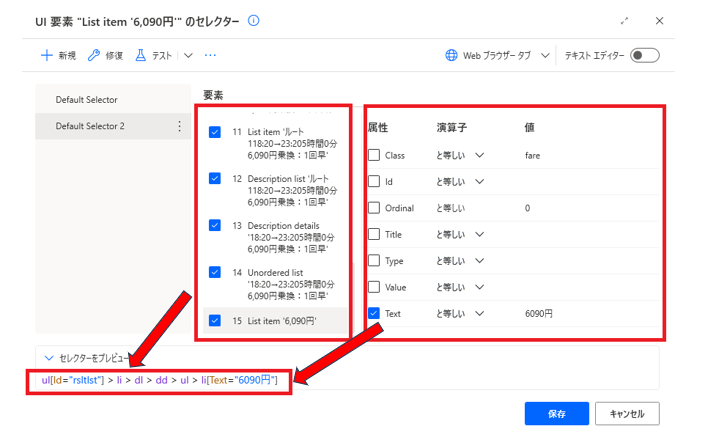
Task: Click the wrench icon for 修復
Action: point(94,55)
